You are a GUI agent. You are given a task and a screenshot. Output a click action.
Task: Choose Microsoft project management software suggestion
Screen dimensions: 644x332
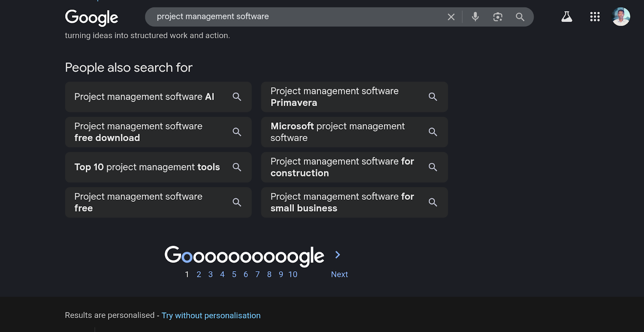pyautogui.click(x=354, y=132)
